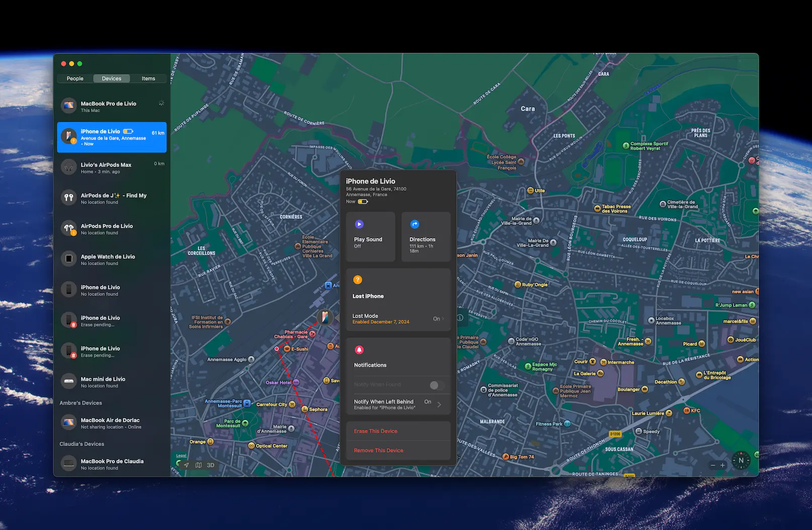Click the location arrow map control
Image resolution: width=812 pixels, height=530 pixels.
coord(186,465)
